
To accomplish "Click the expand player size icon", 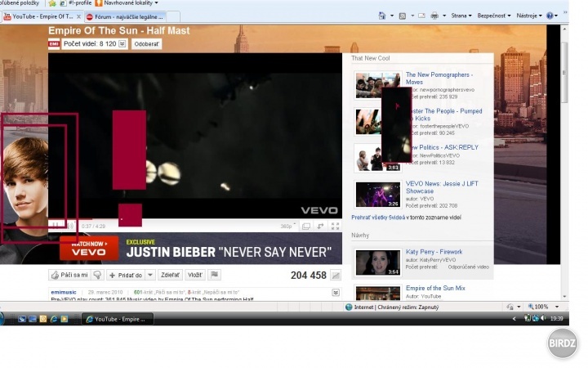I will (321, 226).
